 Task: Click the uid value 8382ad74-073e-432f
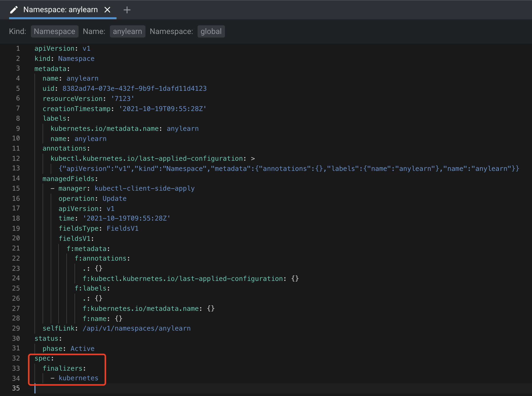pyautogui.click(x=134, y=88)
